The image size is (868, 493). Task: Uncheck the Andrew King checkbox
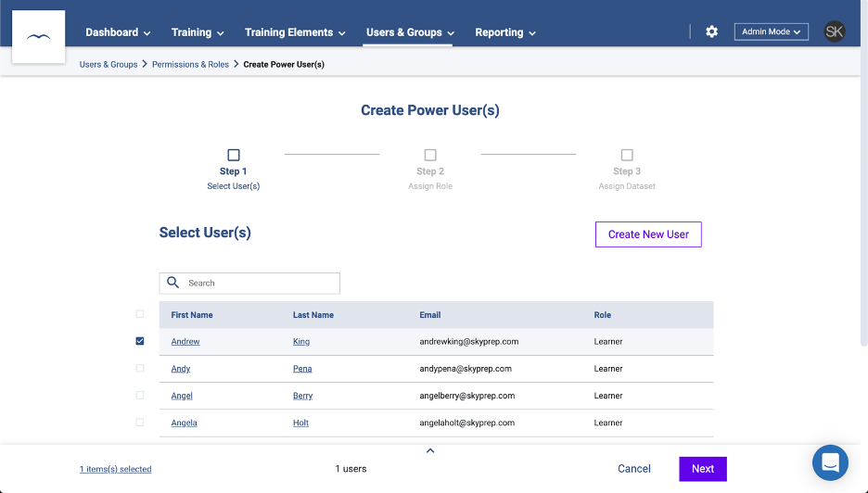click(x=140, y=341)
